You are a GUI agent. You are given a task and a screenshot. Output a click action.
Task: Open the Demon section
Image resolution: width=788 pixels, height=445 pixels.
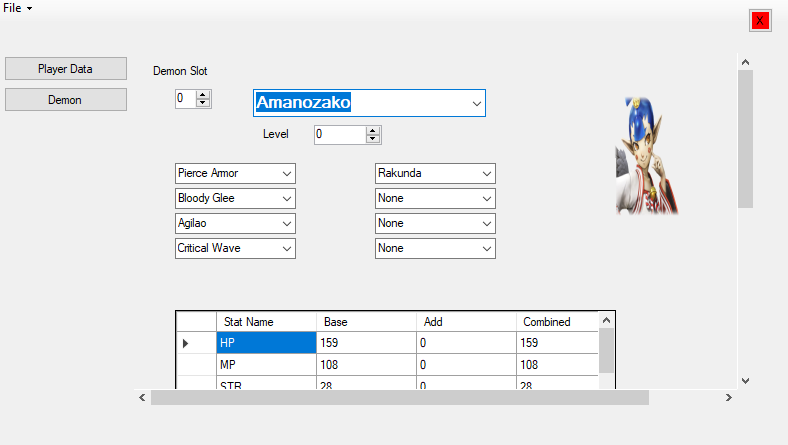[66, 100]
